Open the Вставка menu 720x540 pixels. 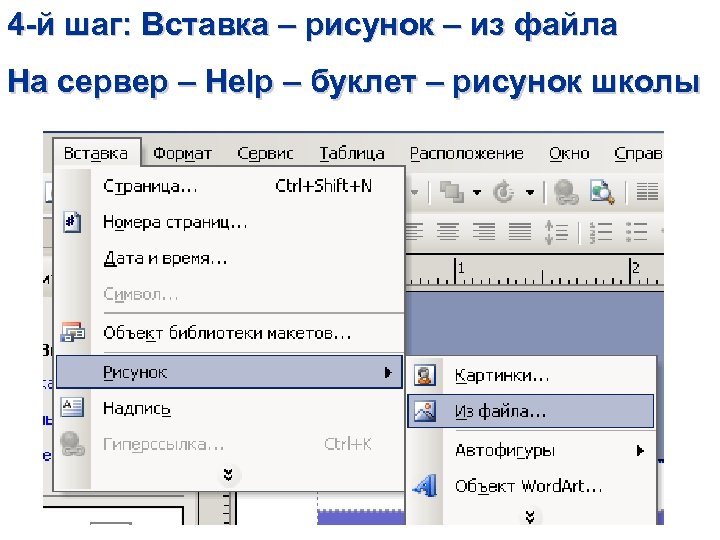(96, 153)
